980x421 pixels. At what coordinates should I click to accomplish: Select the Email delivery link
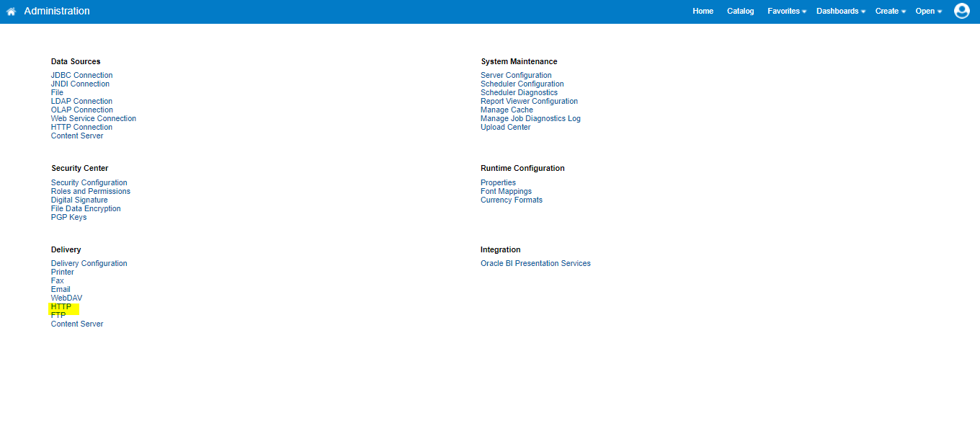[61, 289]
